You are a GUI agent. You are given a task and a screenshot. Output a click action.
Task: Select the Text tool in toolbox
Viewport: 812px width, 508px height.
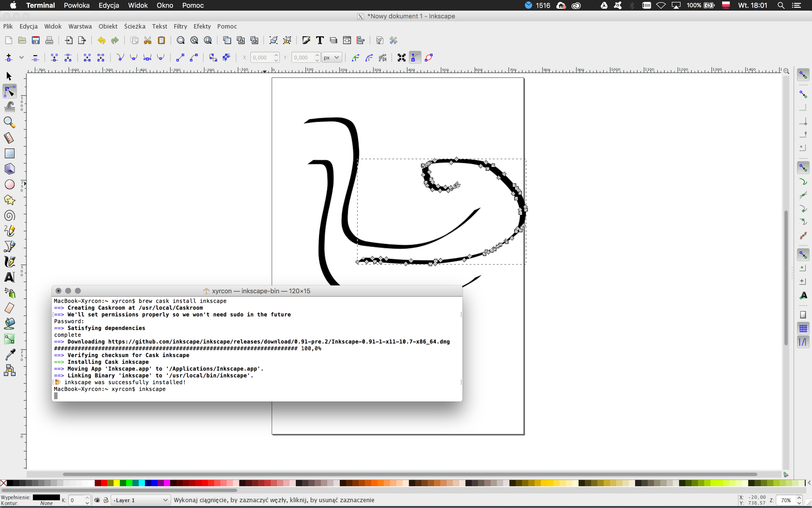10,277
